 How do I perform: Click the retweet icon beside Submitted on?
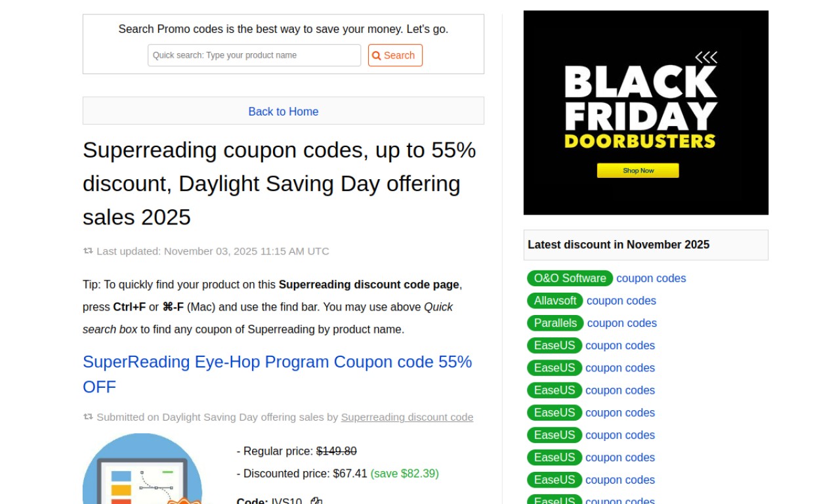88,417
